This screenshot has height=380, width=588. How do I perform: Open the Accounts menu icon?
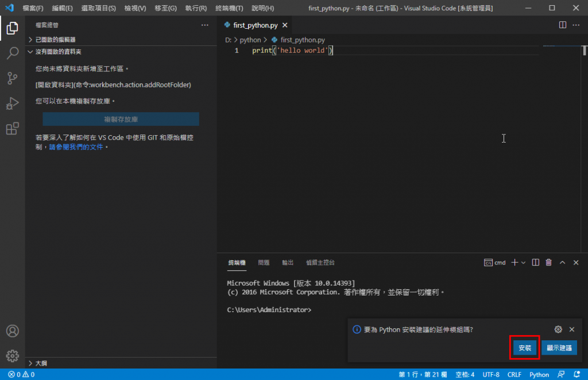[x=13, y=331]
